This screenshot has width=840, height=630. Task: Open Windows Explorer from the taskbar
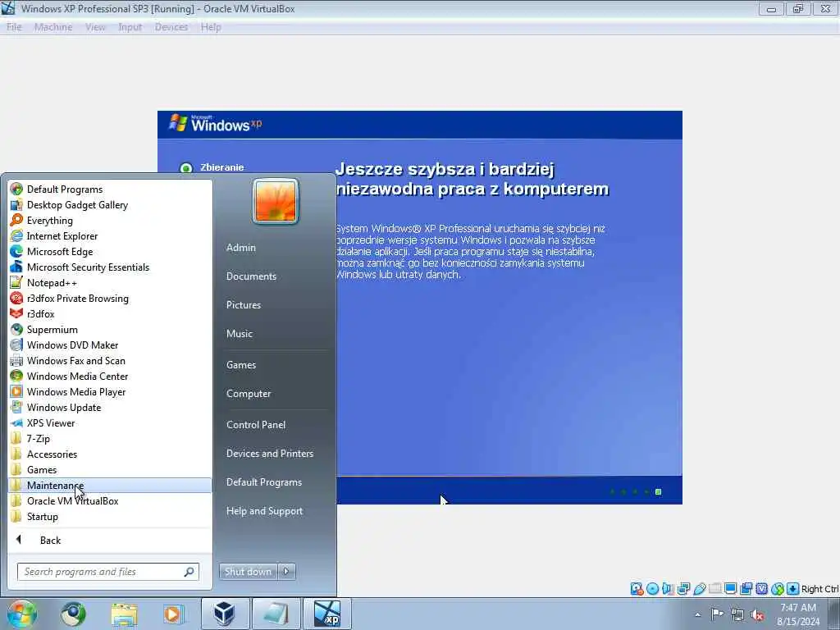tap(125, 614)
